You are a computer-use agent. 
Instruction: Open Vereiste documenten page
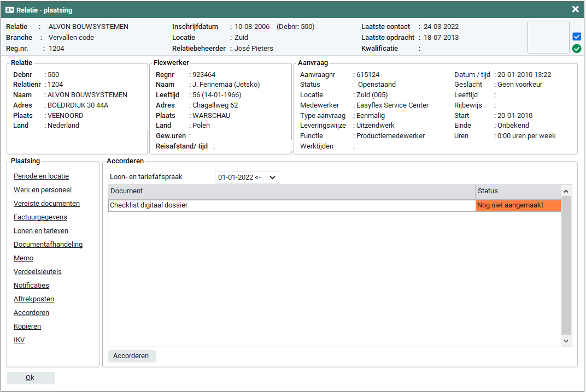pos(46,204)
